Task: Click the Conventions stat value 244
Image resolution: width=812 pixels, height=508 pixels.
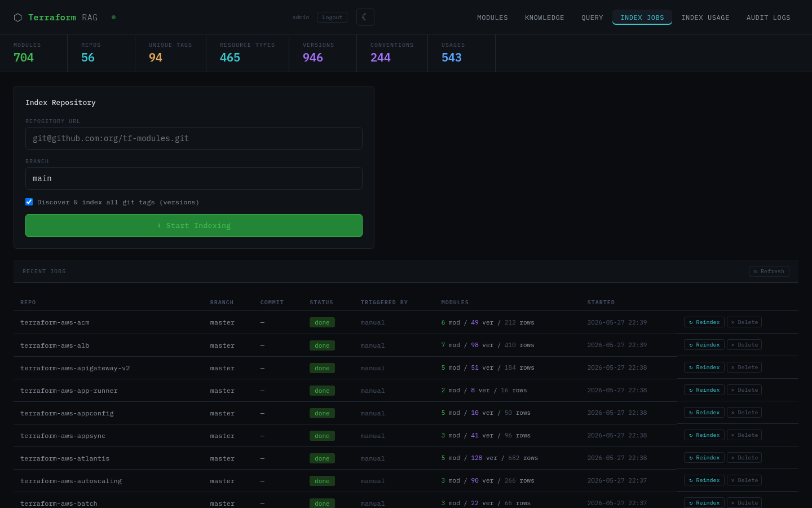Action: tap(381, 58)
